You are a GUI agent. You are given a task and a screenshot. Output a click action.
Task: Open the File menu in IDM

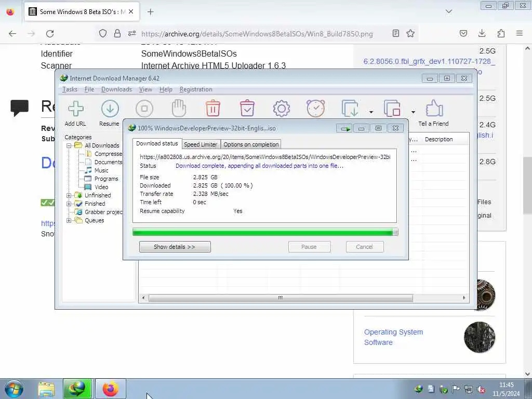[89, 89]
